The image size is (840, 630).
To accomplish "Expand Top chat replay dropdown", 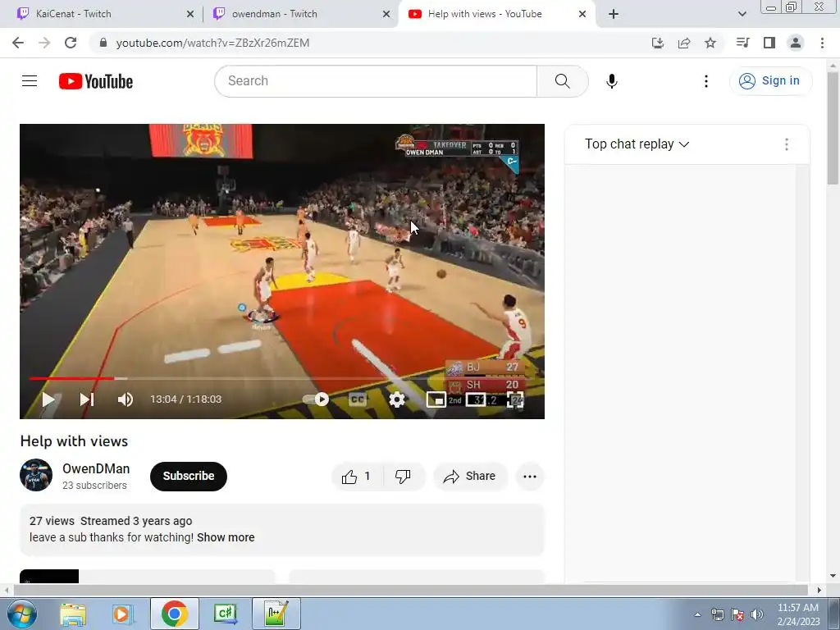I will (x=637, y=144).
